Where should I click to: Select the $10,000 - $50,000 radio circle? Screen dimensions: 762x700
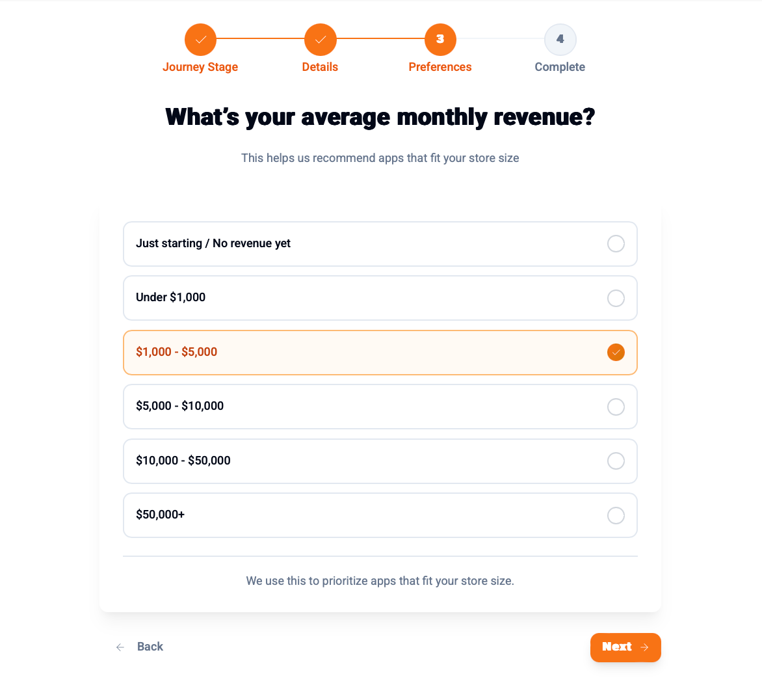click(x=616, y=461)
